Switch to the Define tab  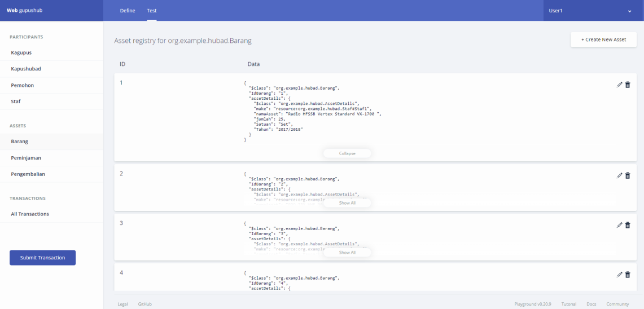[x=128, y=11]
